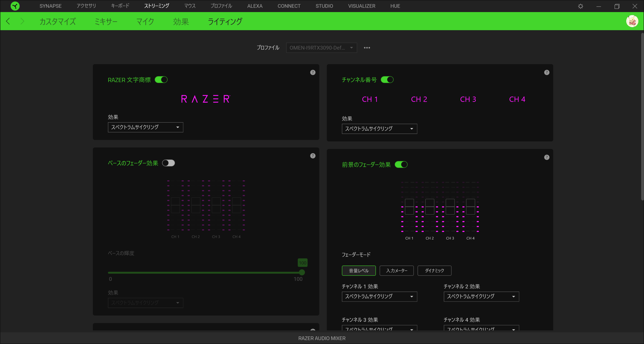Click help icon in チャンネル番号 panel
Screen dimensions: 644x344
point(547,72)
